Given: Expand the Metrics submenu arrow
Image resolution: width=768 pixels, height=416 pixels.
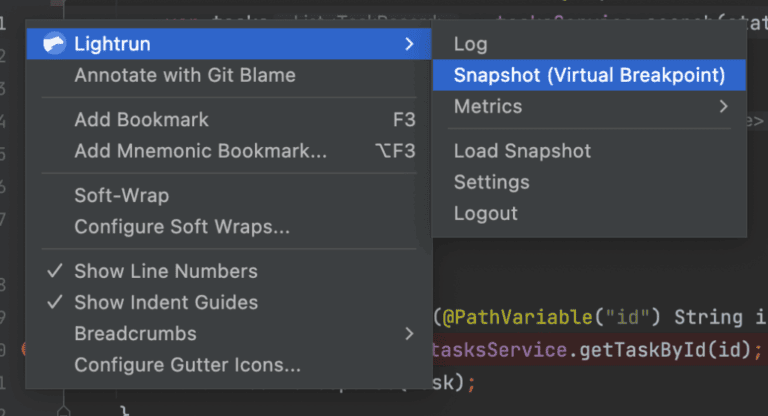Looking at the screenshot, I should click(723, 106).
